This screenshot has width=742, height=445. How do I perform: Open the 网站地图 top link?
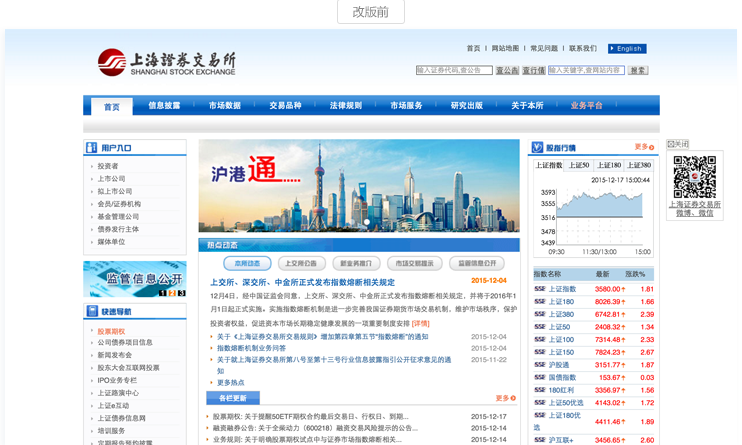pyautogui.click(x=505, y=48)
